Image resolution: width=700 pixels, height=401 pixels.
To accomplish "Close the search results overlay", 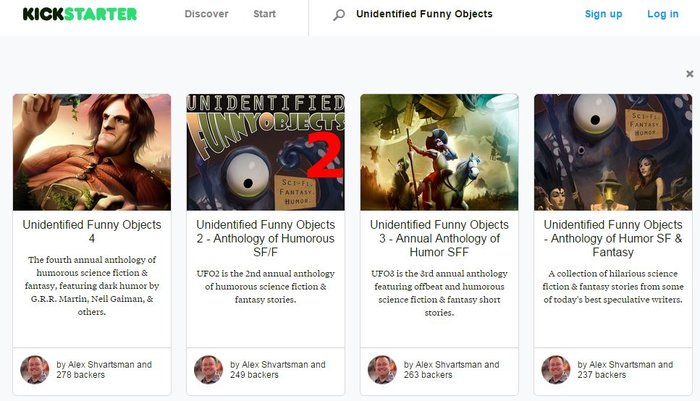I will click(x=689, y=74).
